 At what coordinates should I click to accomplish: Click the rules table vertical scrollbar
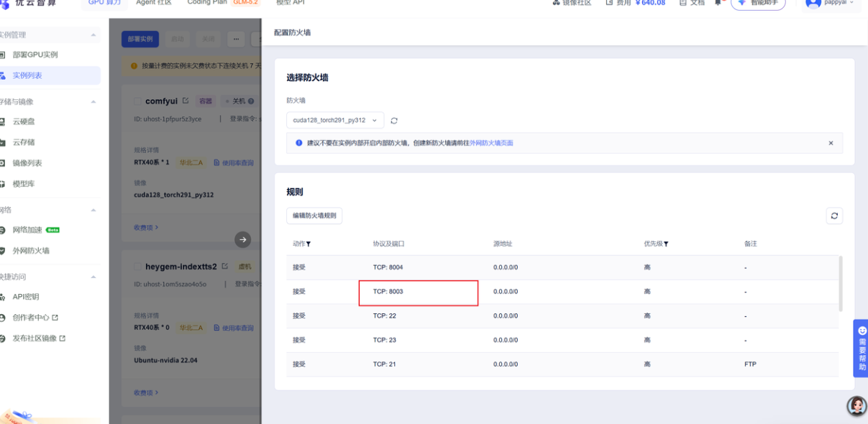coord(841,283)
